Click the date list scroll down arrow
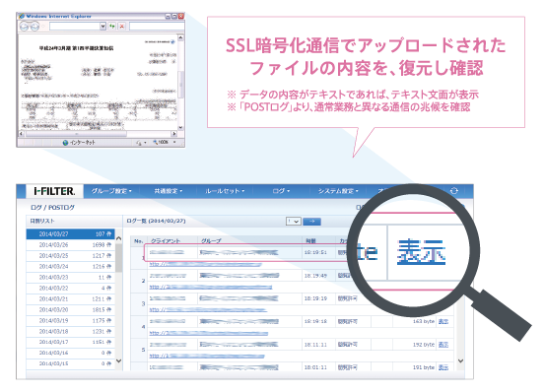This screenshot has height=392, width=545. point(118,360)
